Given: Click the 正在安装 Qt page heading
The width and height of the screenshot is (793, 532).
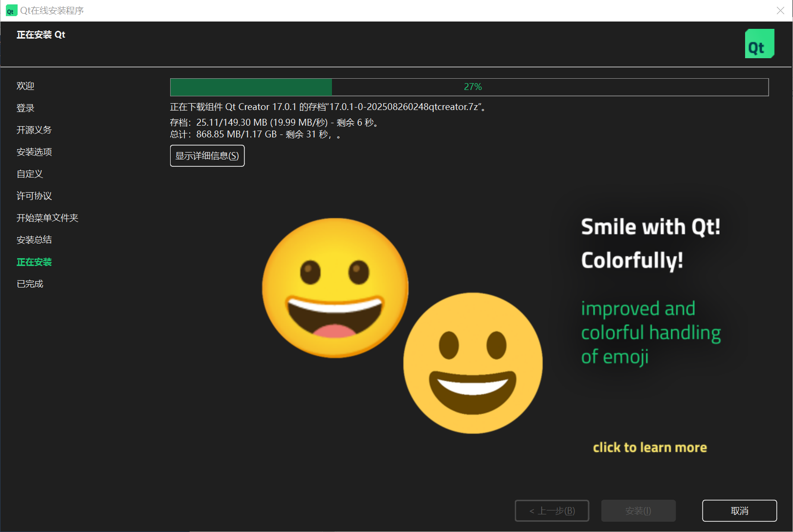Looking at the screenshot, I should point(41,35).
